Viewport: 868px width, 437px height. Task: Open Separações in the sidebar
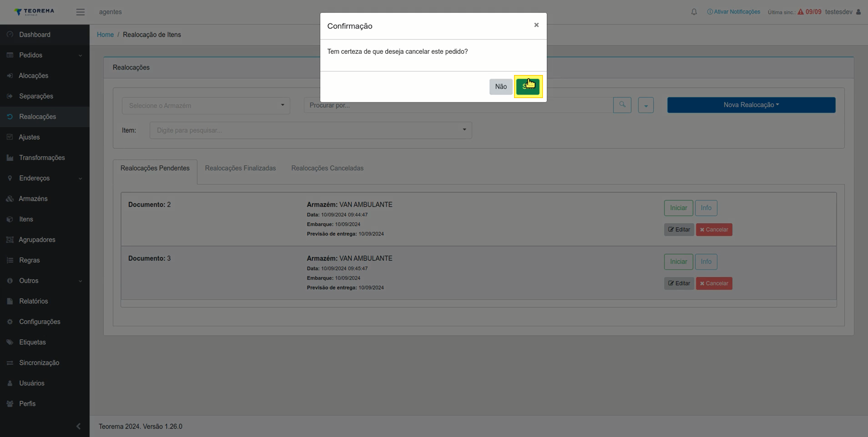point(45,96)
